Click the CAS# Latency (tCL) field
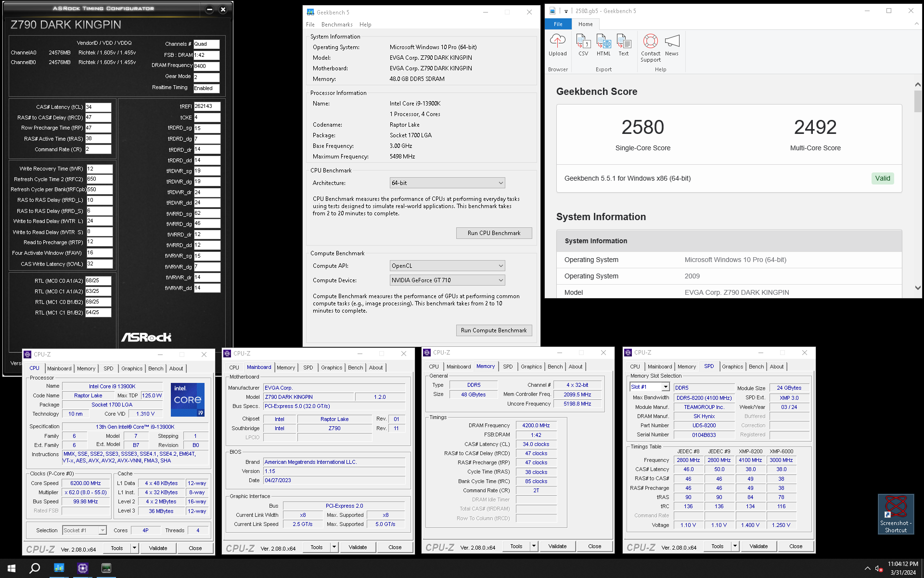Viewport: 924px width, 578px height. coord(98,107)
